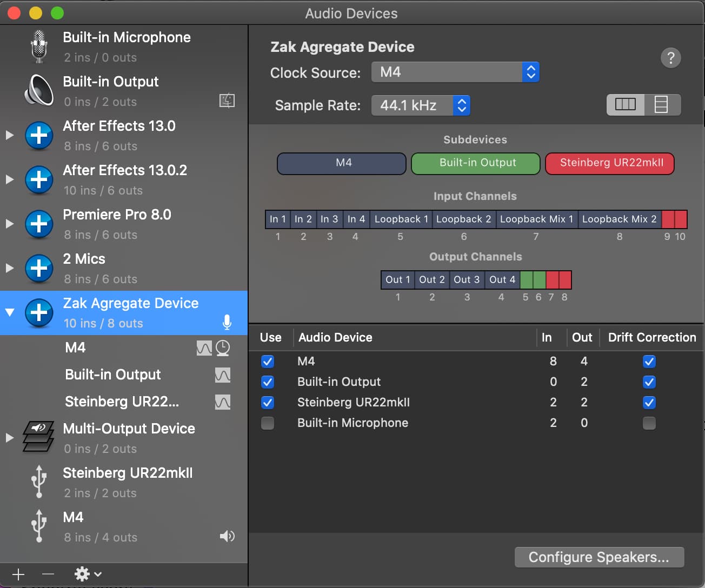Viewport: 705px width, 588px height.
Task: Select Premiere Pro 8.0 in the sidebar
Action: click(x=124, y=224)
